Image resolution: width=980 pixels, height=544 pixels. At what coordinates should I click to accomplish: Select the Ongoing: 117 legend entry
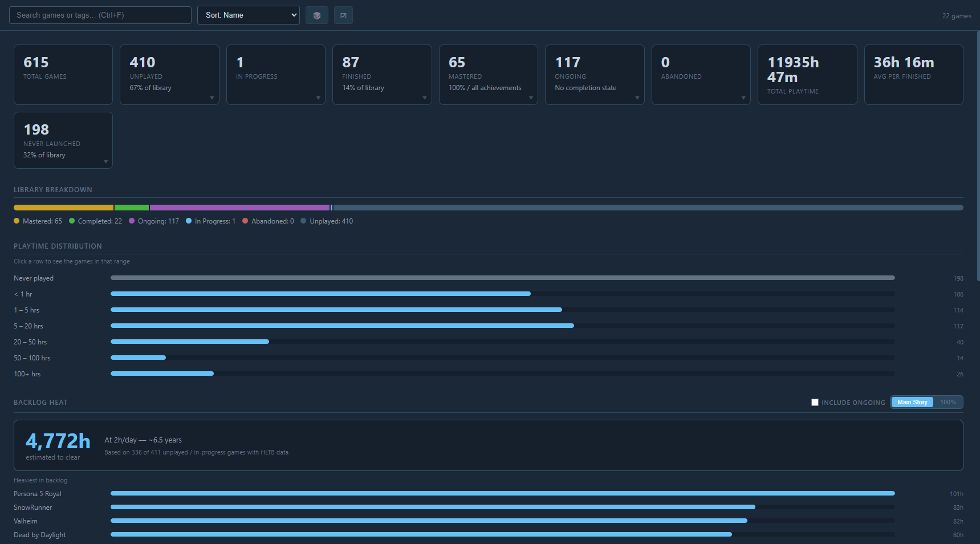point(154,221)
